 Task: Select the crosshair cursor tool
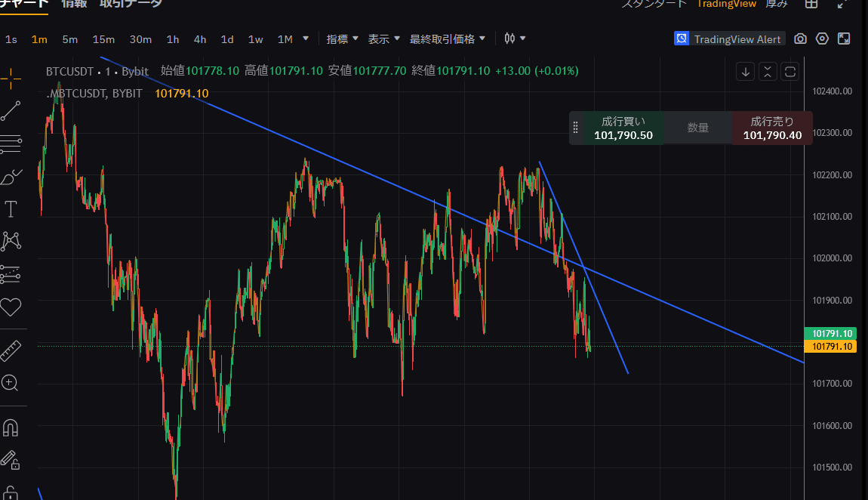(x=11, y=75)
